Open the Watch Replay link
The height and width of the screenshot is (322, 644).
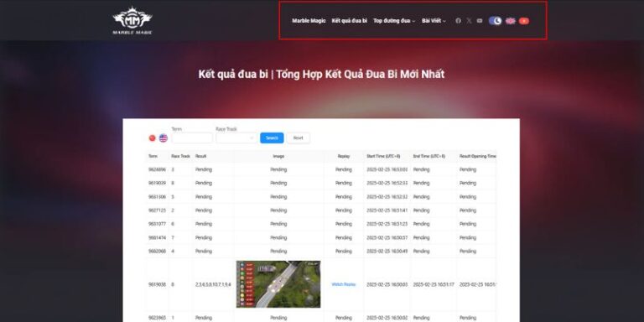343,284
